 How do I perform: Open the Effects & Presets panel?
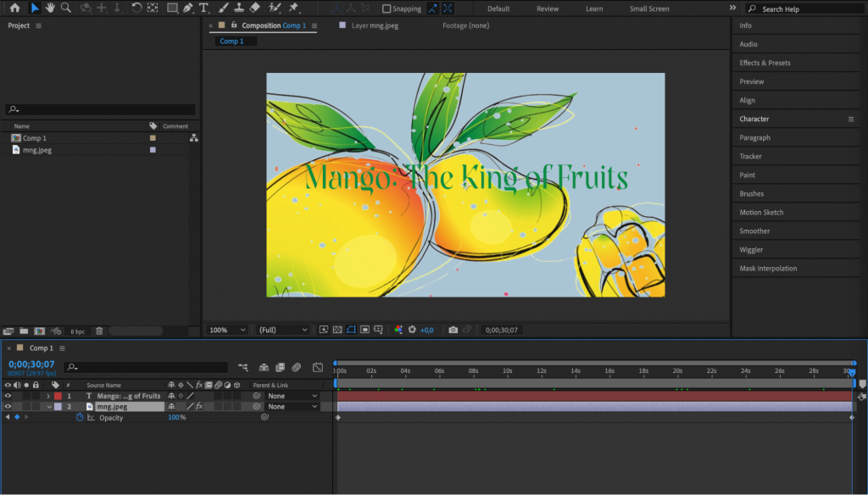tap(765, 63)
